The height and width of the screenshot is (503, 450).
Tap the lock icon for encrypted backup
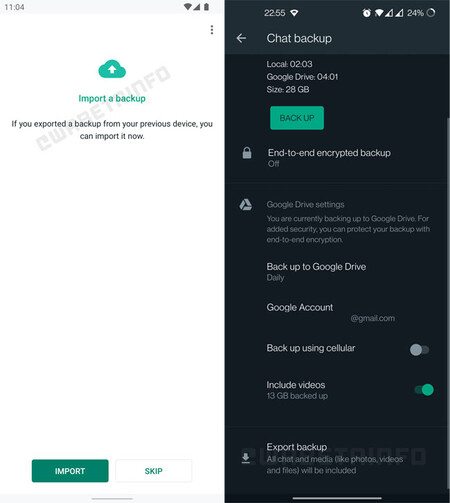click(247, 153)
